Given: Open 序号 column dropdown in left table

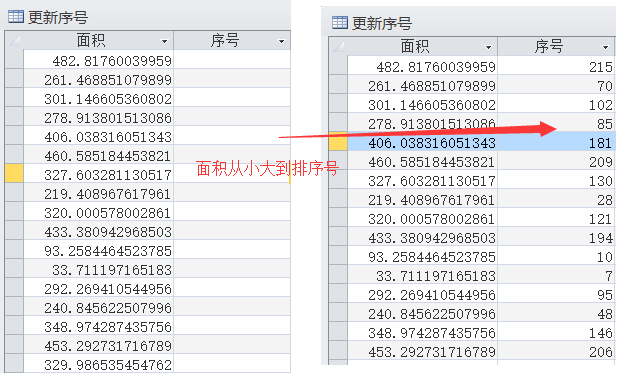Looking at the screenshot, I should [281, 41].
